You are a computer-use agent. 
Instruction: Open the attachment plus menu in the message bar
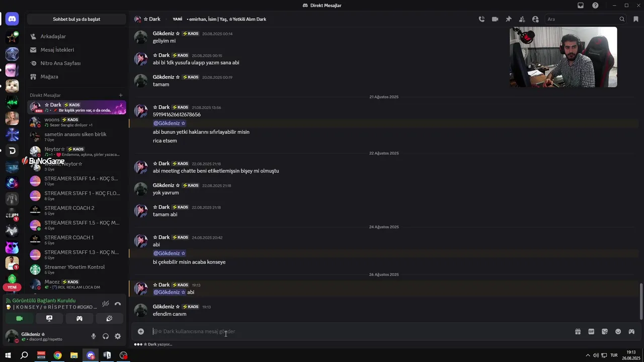[x=141, y=331]
